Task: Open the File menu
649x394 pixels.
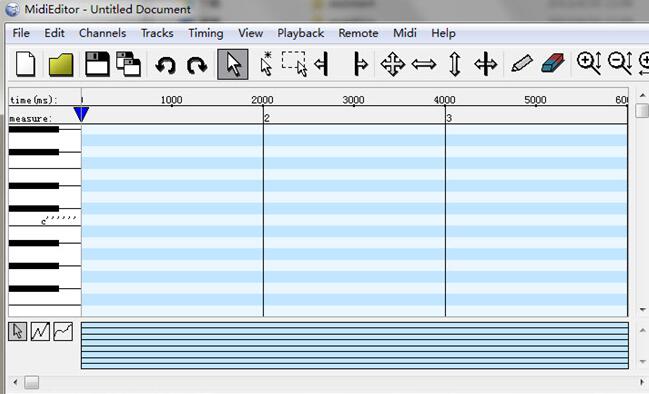Action: [21, 33]
